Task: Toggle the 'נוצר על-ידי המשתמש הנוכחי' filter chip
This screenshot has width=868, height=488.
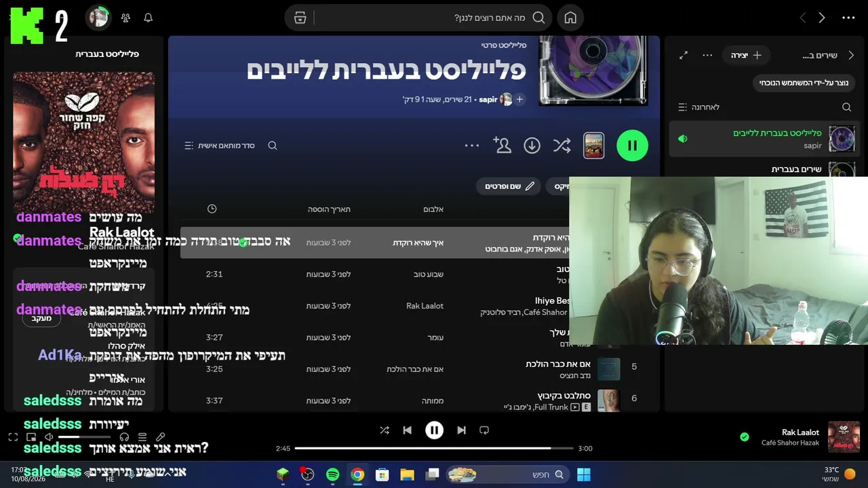Action: click(x=804, y=83)
